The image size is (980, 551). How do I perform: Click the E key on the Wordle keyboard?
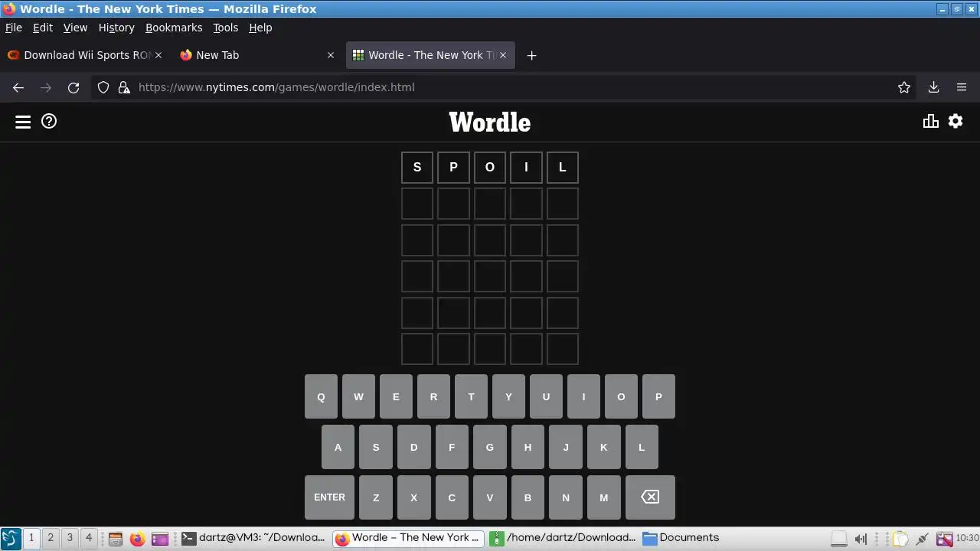coord(396,396)
